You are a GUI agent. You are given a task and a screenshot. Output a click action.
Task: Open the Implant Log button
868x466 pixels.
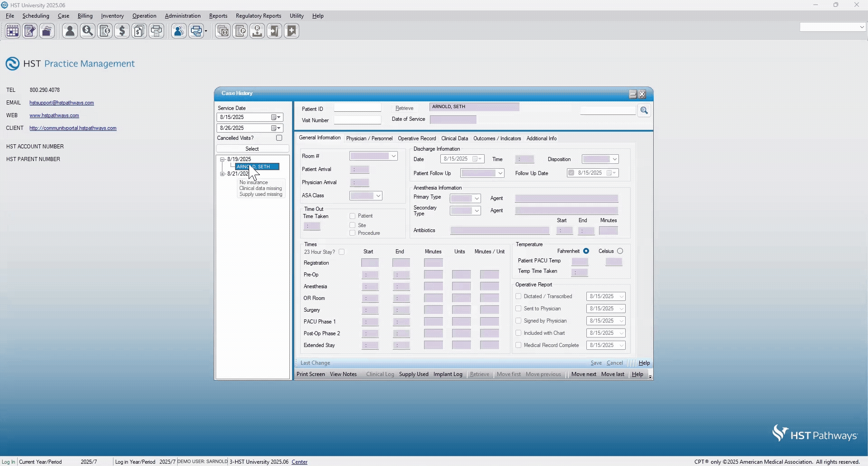click(448, 374)
